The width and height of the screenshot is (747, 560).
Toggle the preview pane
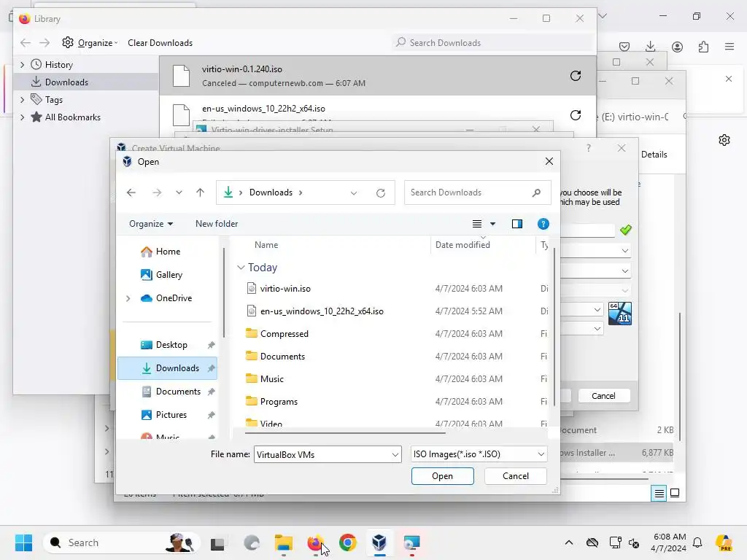point(517,224)
